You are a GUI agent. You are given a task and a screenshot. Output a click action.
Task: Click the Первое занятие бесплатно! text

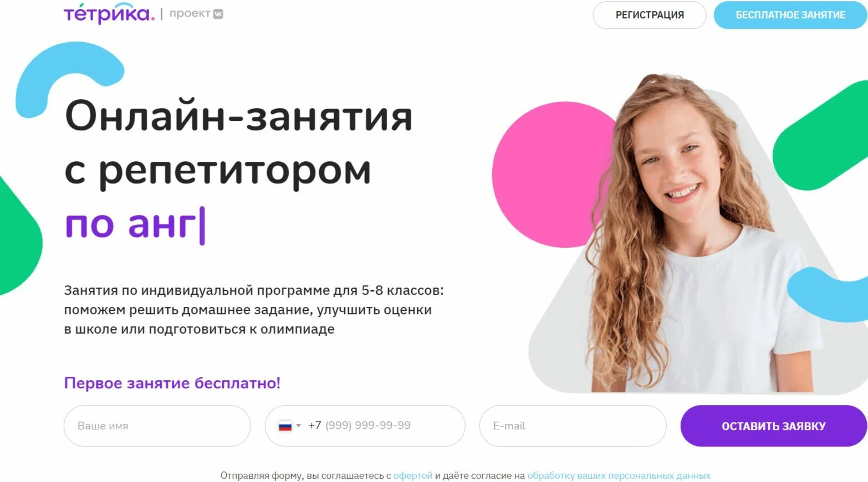pos(172,383)
